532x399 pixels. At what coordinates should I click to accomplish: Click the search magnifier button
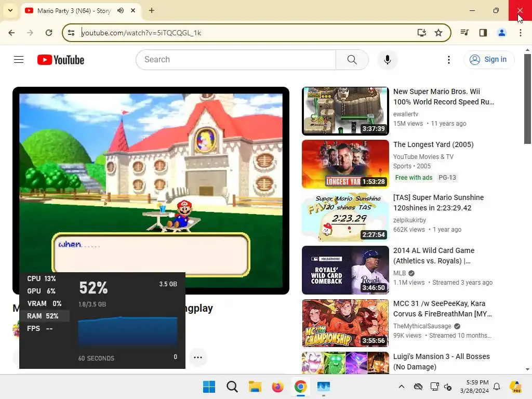tap(352, 60)
